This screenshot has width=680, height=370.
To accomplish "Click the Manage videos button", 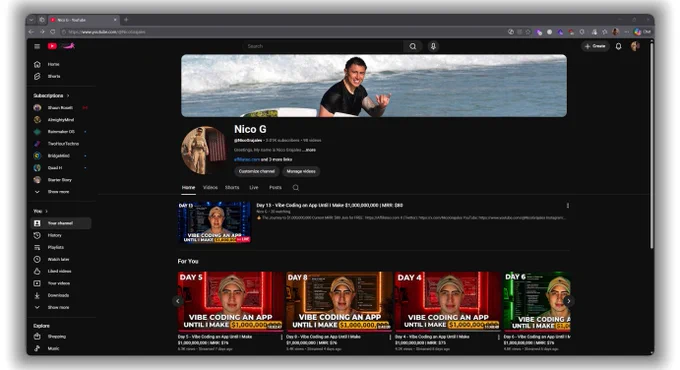I will click(301, 171).
